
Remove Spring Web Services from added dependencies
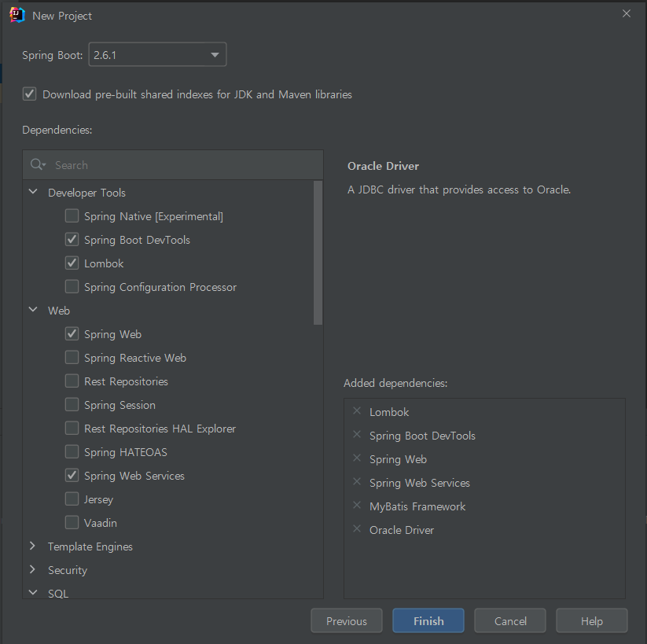click(x=357, y=482)
